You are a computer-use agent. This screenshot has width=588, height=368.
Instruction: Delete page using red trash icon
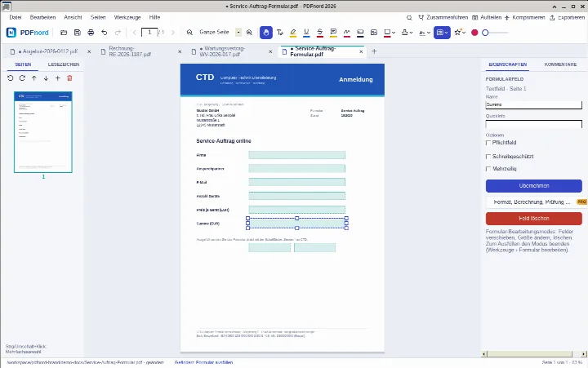coord(69,78)
